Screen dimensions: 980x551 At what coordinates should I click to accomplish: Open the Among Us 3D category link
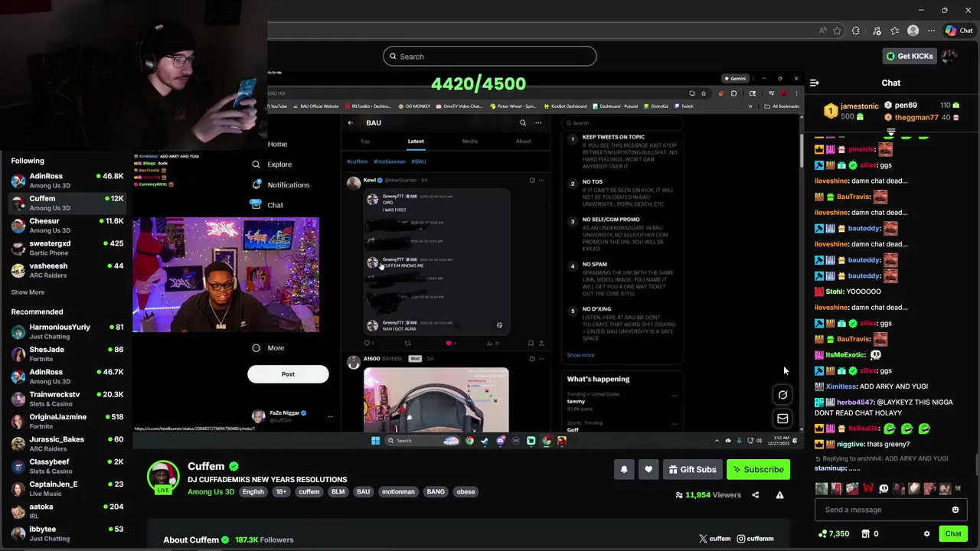tap(211, 492)
